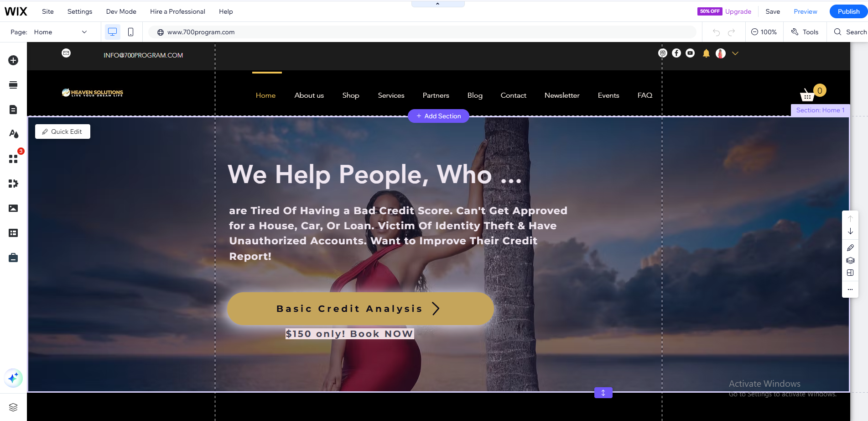
Task: Open the Settings menu
Action: pyautogui.click(x=80, y=11)
